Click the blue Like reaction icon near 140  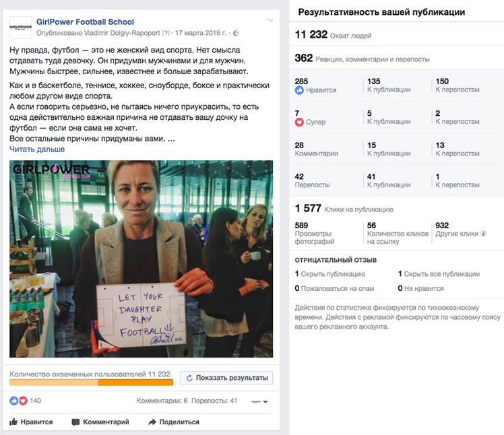pos(14,401)
